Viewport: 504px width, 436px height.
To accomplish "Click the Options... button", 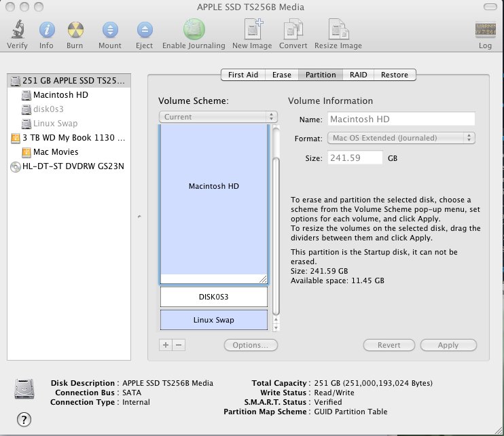I will (251, 345).
